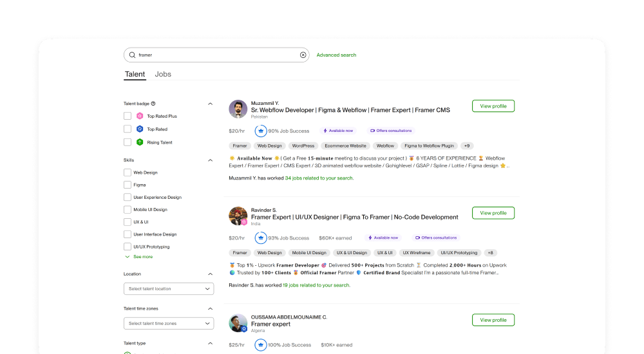Open Select talent time zones dropdown

point(169,323)
